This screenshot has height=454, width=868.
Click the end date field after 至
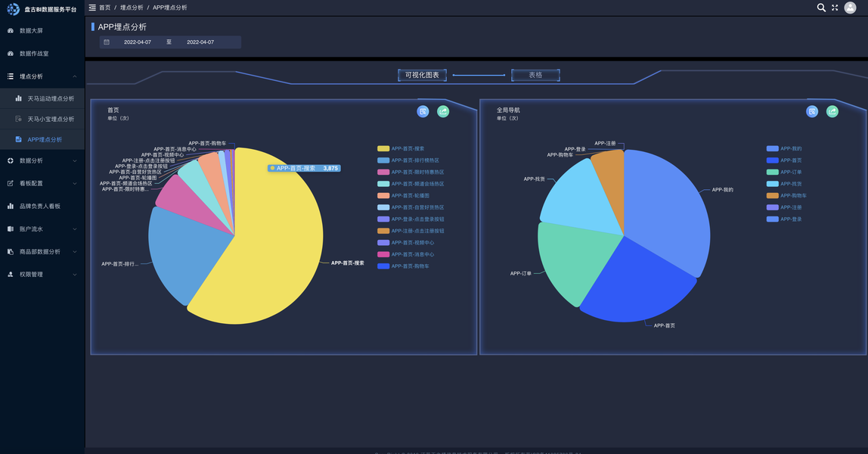pyautogui.click(x=200, y=42)
